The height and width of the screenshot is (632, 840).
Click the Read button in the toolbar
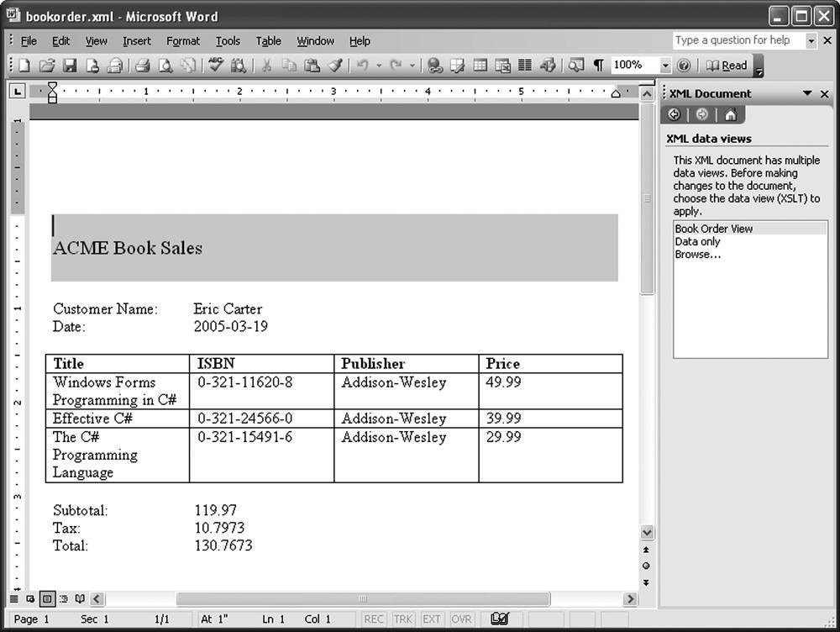tap(726, 66)
